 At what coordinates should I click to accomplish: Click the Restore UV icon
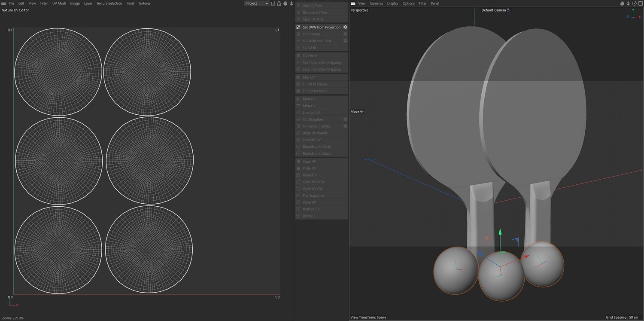[x=298, y=209]
